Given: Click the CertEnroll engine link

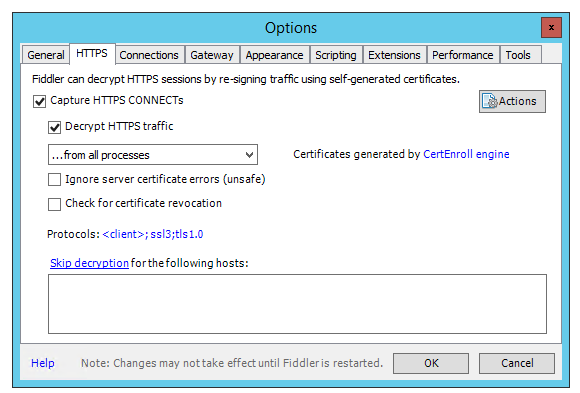Looking at the screenshot, I should (466, 154).
